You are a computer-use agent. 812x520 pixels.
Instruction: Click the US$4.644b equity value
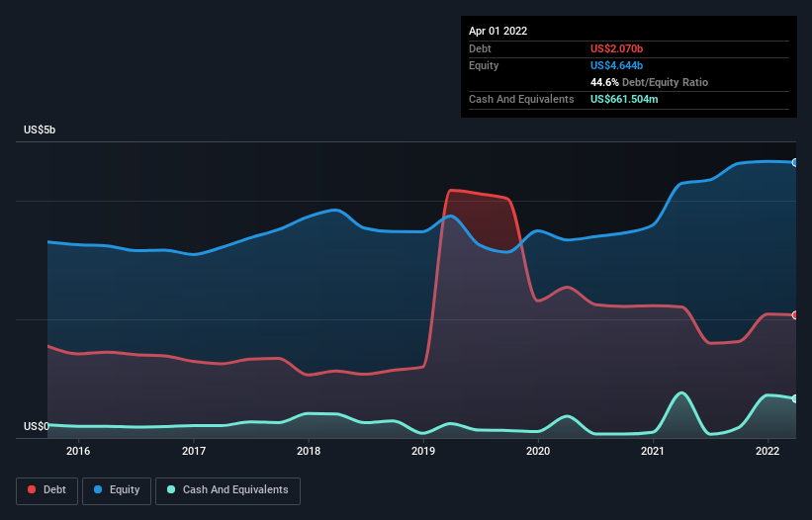[617, 65]
